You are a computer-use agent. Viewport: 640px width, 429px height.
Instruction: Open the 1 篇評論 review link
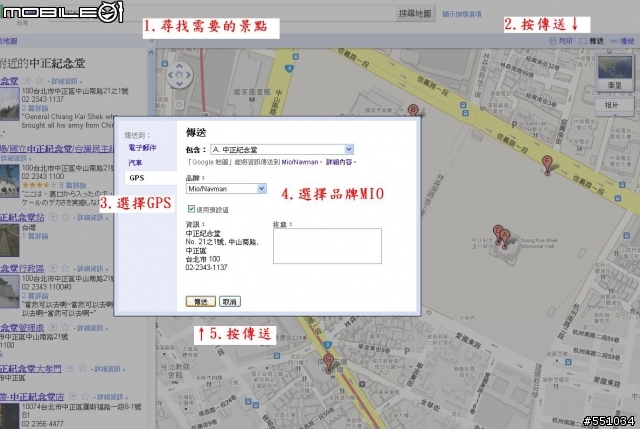[x=35, y=236]
